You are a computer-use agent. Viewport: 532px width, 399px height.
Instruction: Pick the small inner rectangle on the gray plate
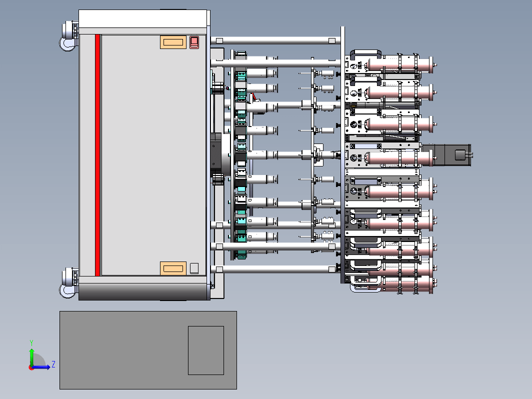click(206, 350)
